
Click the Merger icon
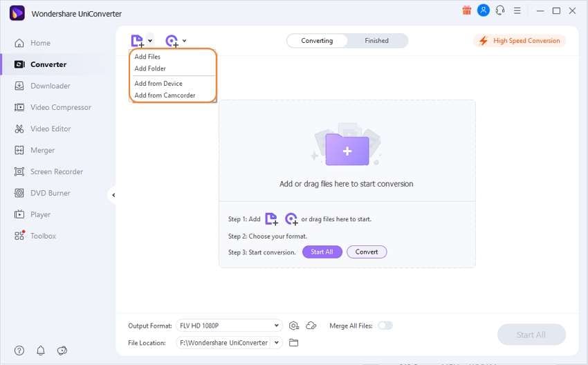click(19, 150)
